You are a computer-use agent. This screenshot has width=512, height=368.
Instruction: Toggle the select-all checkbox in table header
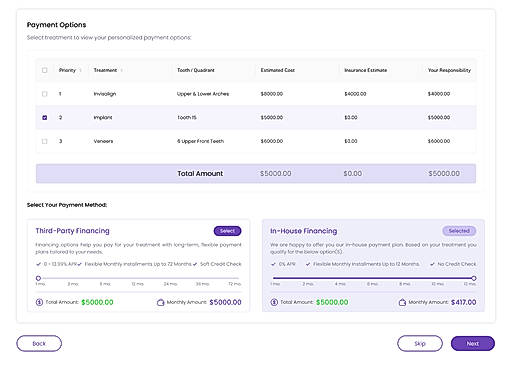click(x=44, y=70)
